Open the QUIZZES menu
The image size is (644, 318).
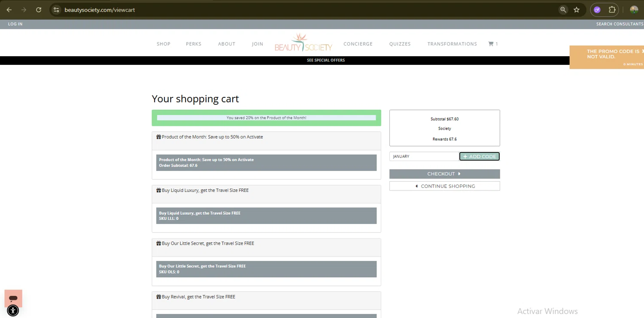click(x=400, y=44)
